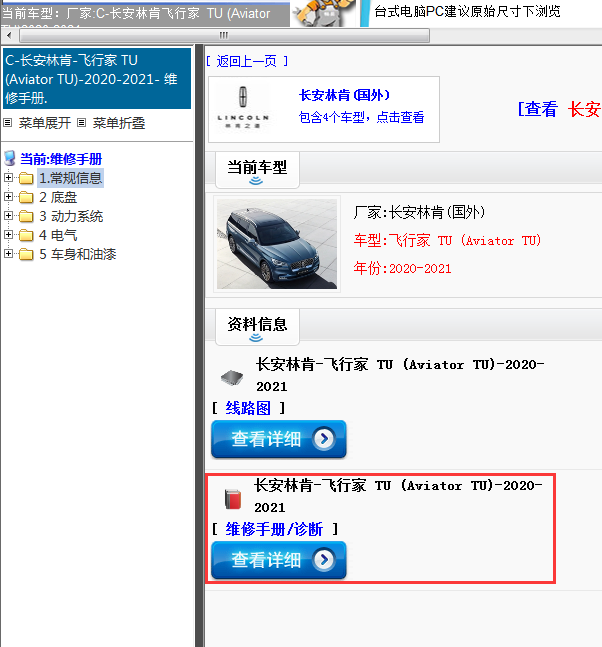Click the [查看 长安 link at right
602x647 pixels.
pos(560,109)
